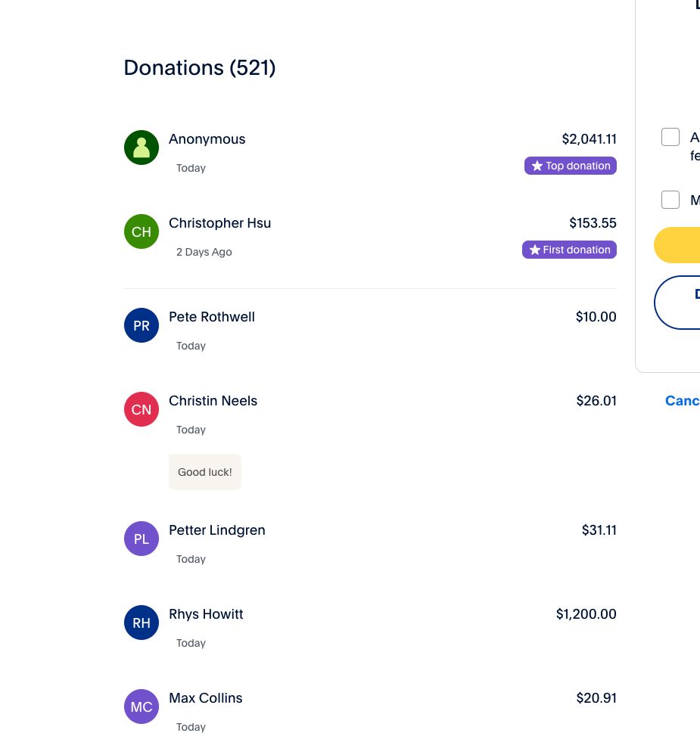Click Petter Lindgren's PL avatar

point(142,539)
